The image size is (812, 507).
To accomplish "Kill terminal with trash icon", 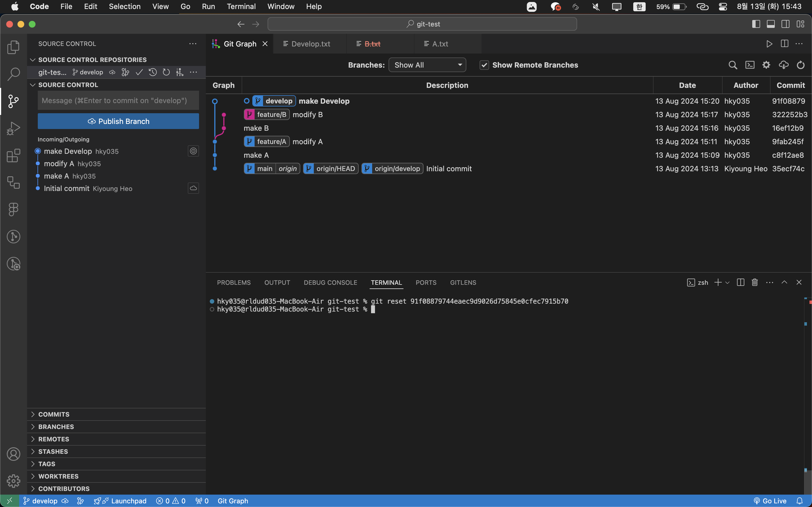I will click(x=754, y=282).
